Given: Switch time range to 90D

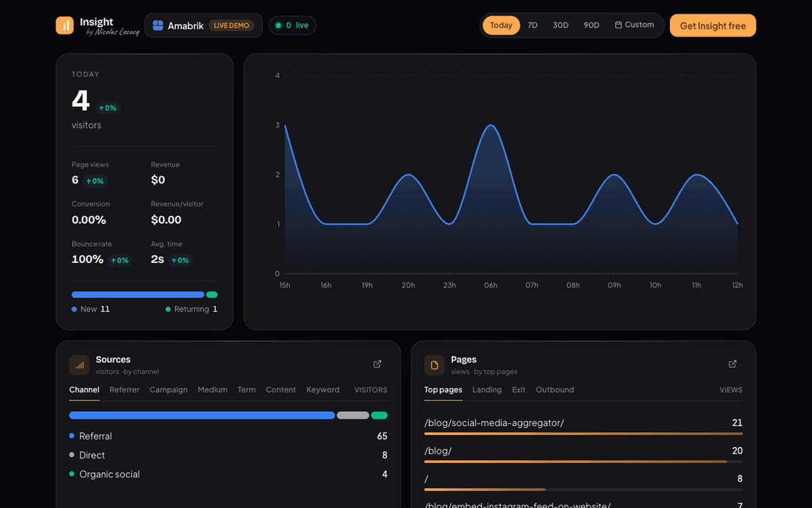Looking at the screenshot, I should [591, 25].
